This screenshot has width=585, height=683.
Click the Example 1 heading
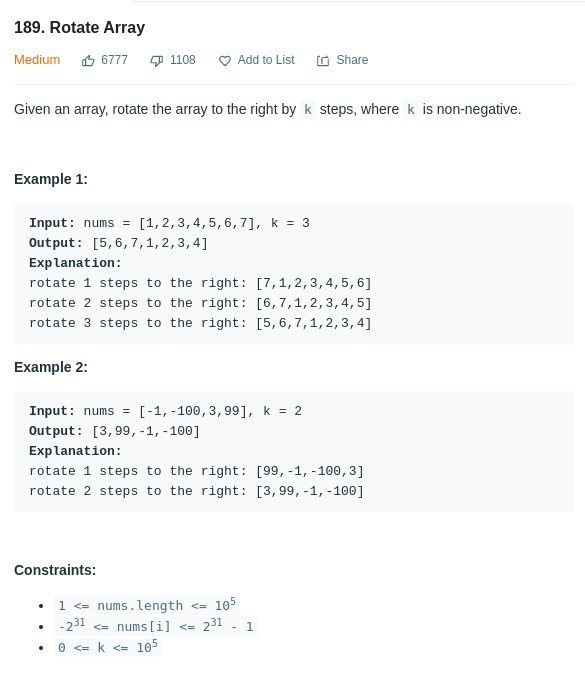51,179
